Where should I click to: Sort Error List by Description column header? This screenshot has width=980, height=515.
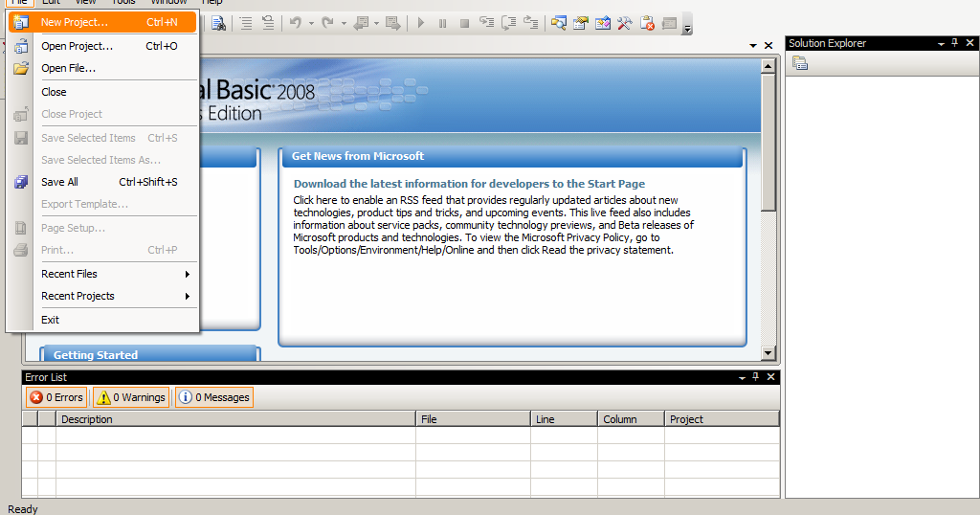235,419
